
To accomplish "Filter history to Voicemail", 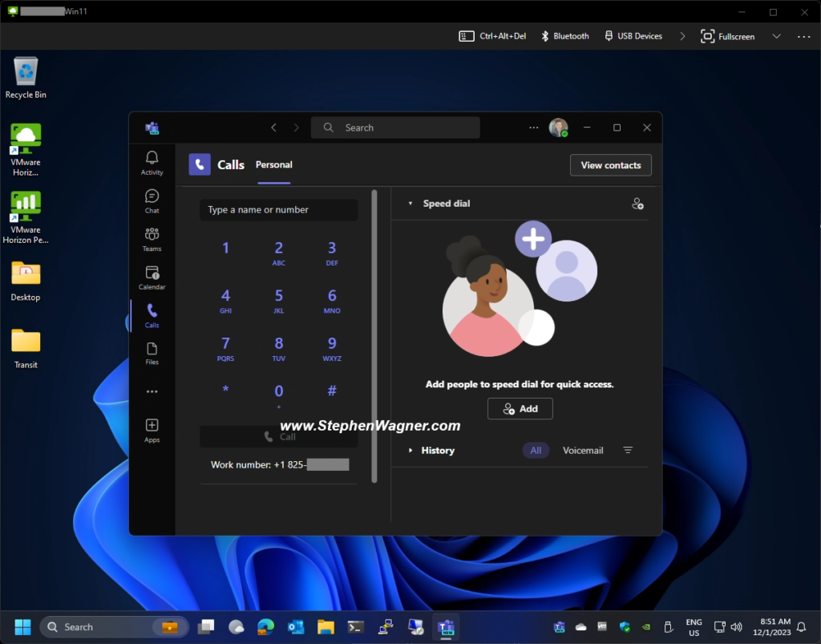I will (x=583, y=450).
